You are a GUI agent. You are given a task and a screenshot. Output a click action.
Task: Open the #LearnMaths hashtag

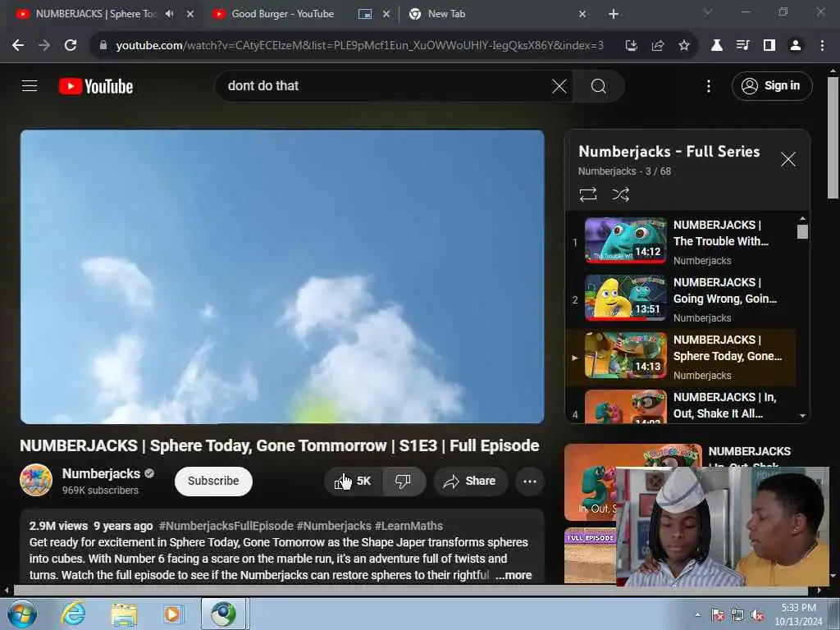click(x=409, y=526)
